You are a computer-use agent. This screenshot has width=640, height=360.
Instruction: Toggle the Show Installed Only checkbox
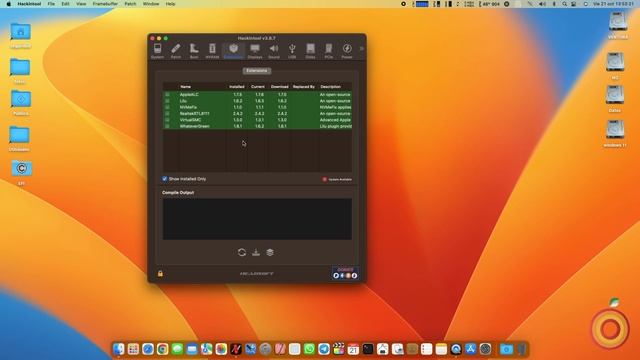click(164, 179)
